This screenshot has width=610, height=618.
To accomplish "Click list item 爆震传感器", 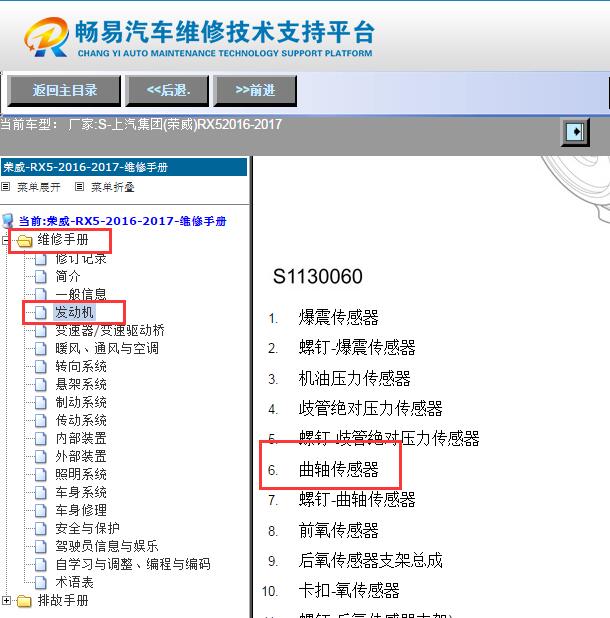I will point(338,318).
